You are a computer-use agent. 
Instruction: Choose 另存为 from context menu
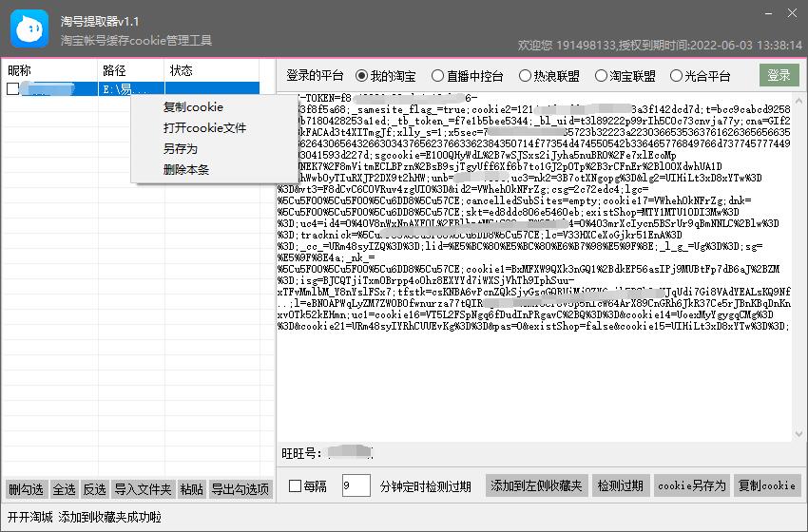[x=181, y=149]
